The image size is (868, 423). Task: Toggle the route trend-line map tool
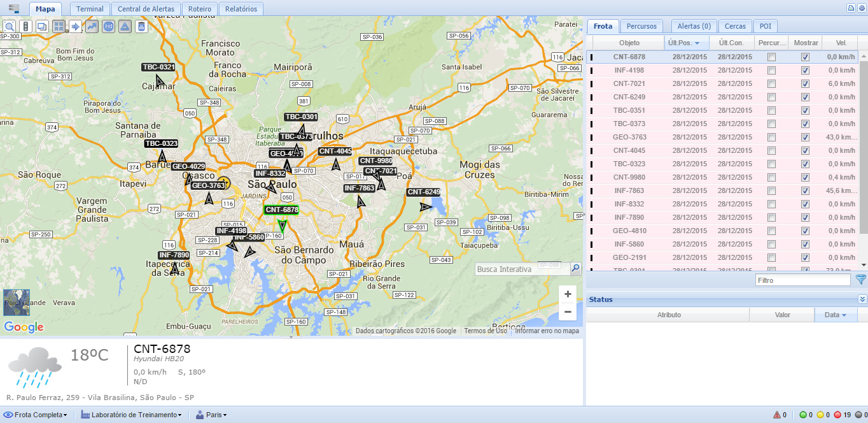click(x=92, y=26)
